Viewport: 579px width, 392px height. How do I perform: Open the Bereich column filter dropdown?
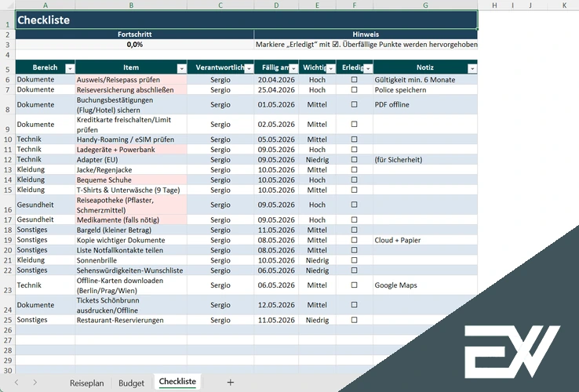pyautogui.click(x=69, y=68)
